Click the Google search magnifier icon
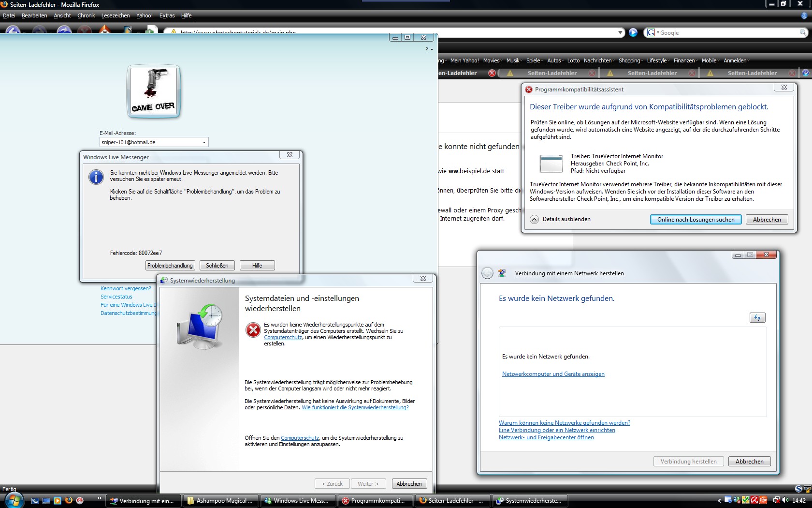Viewport: 812px width, 508px height. 803,32
